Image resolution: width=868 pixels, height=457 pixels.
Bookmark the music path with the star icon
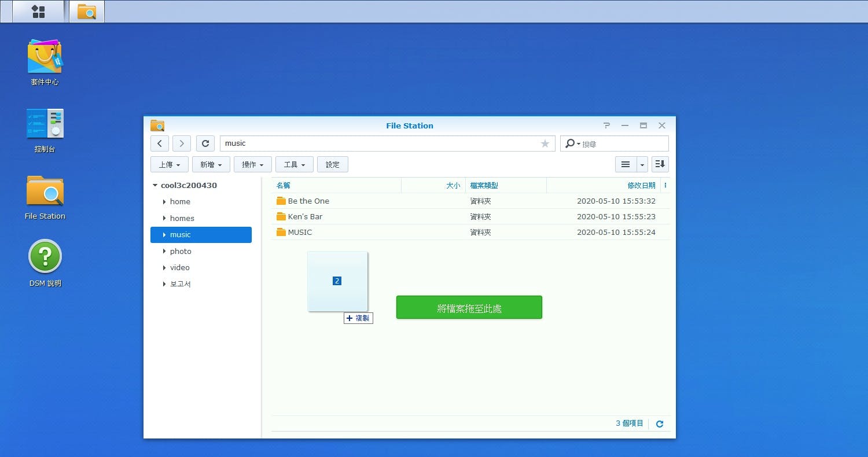click(545, 143)
